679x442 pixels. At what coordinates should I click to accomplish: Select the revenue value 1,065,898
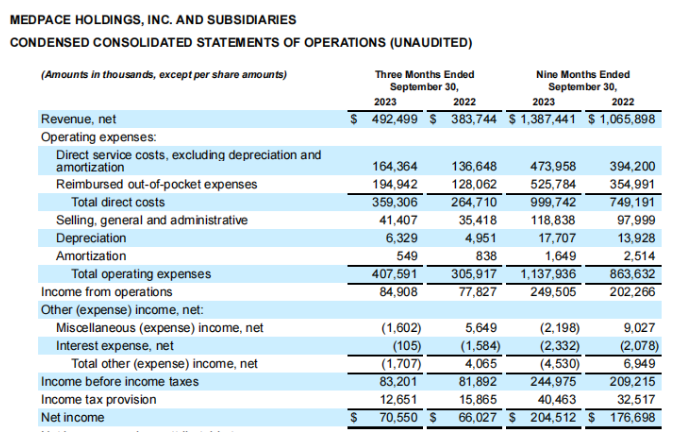(627, 119)
